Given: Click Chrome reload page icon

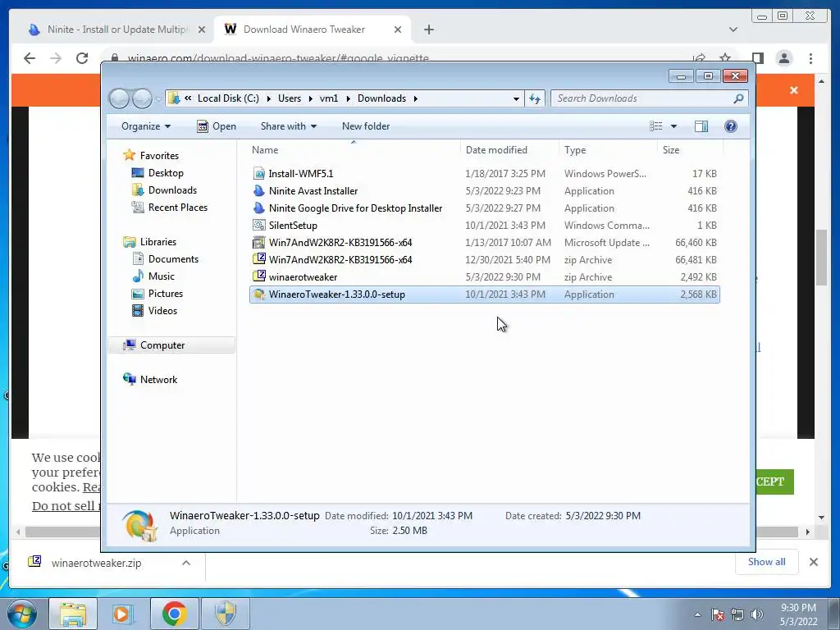Looking at the screenshot, I should coord(82,58).
